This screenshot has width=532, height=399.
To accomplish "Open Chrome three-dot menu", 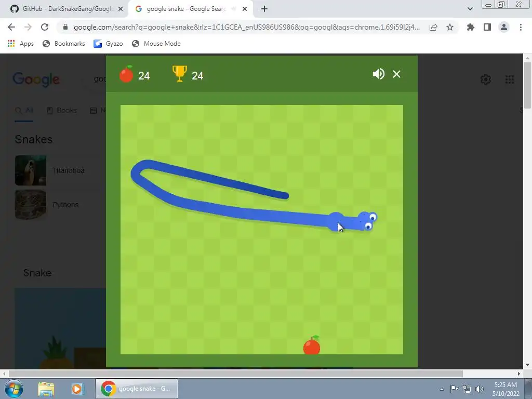I will [521, 27].
